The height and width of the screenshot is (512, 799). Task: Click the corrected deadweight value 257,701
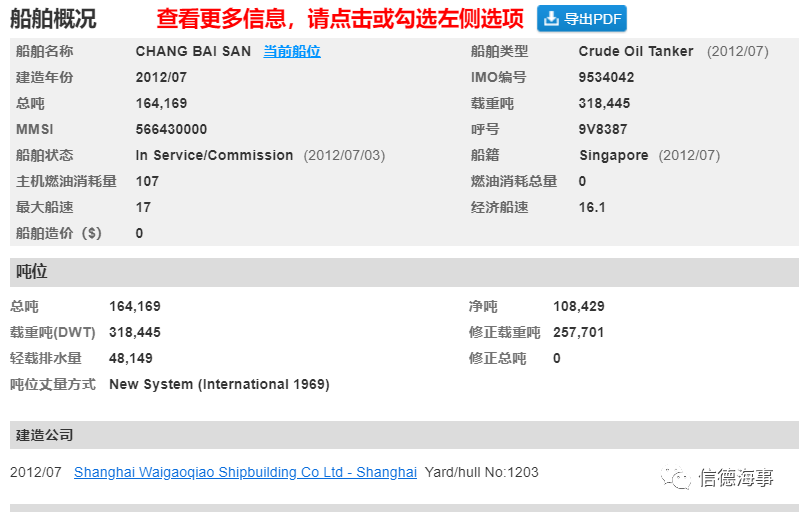pyautogui.click(x=579, y=332)
